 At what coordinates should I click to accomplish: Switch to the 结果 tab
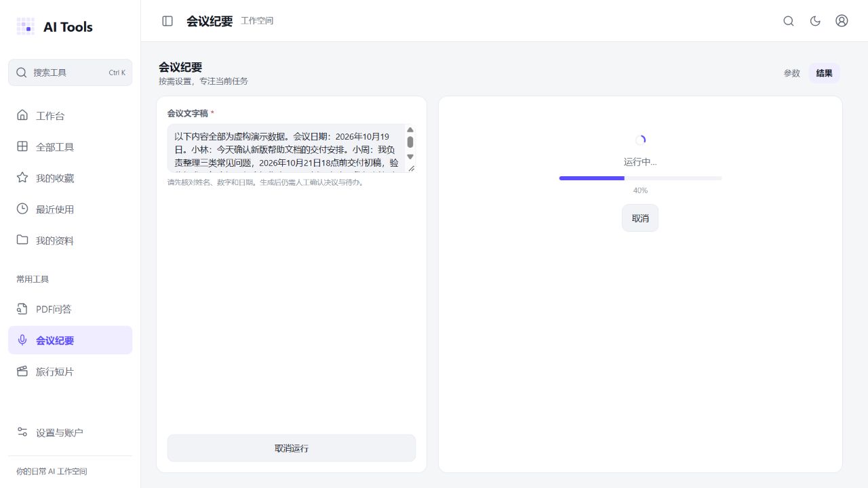[825, 73]
